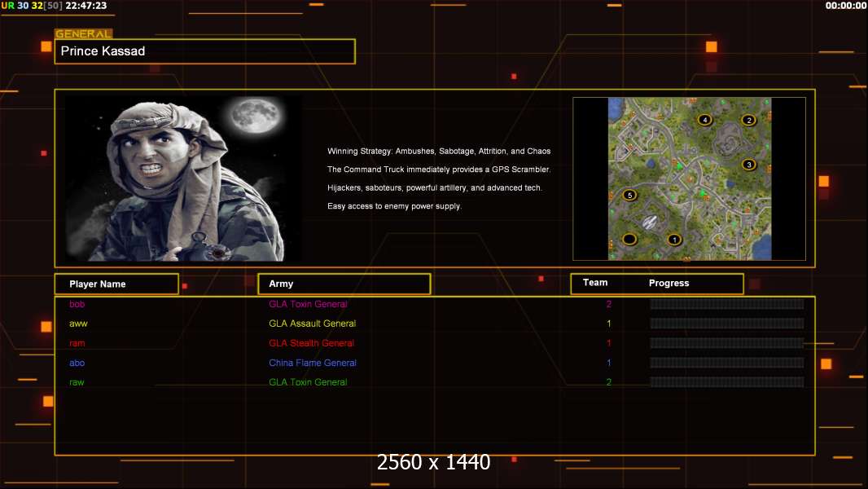Image resolution: width=868 pixels, height=489 pixels.
Task: Select player name bob
Action: pos(77,304)
